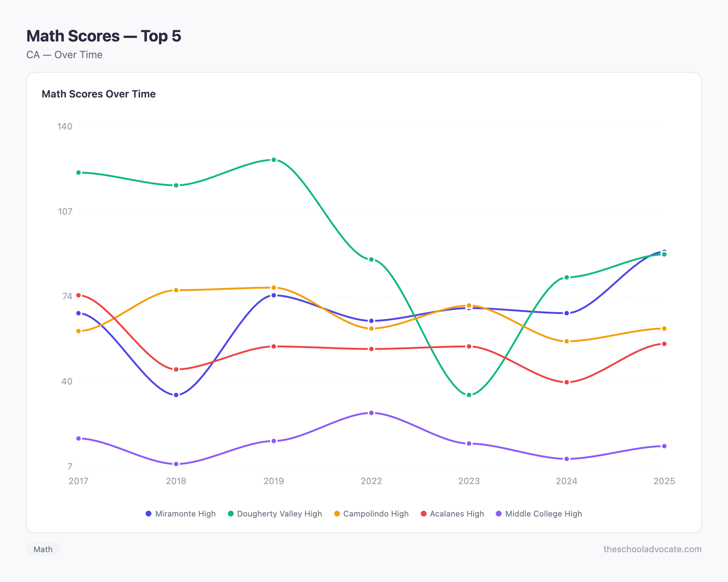This screenshot has height=582, width=728.
Task: Visit theschooladvocate.com link
Action: 652,549
